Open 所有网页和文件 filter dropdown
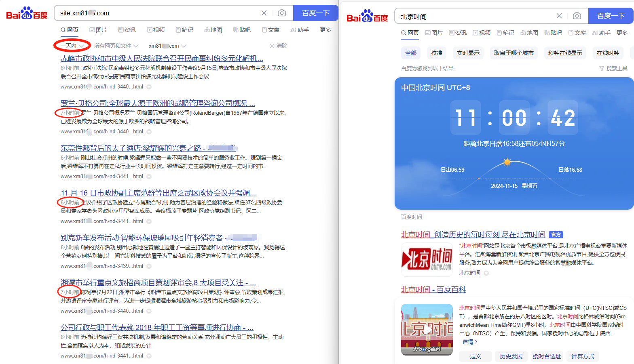The image size is (634, 364). (116, 46)
